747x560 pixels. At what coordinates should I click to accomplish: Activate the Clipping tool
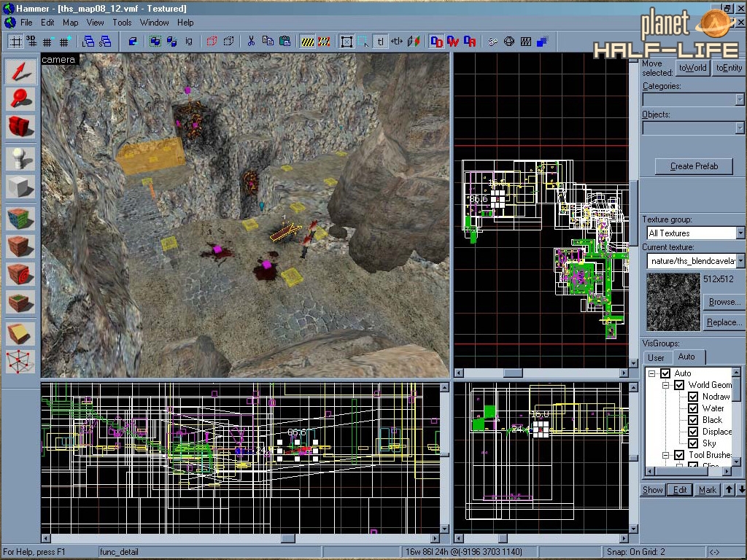pos(20,334)
